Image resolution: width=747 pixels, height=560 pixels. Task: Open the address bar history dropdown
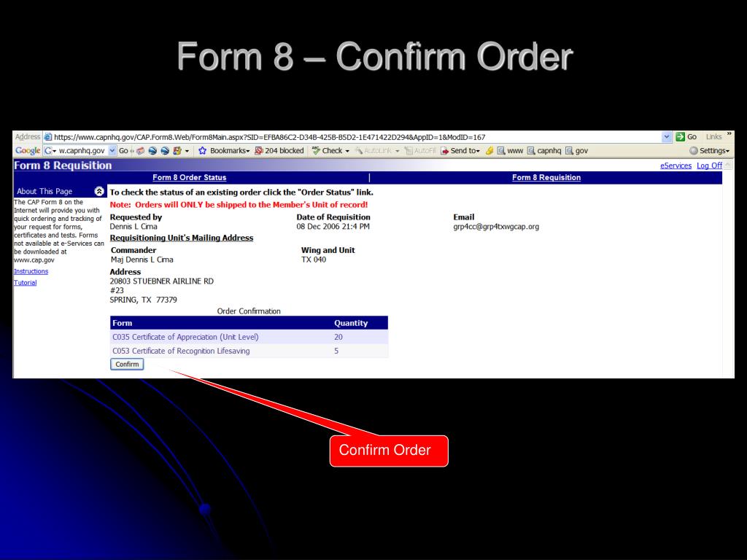click(x=667, y=137)
